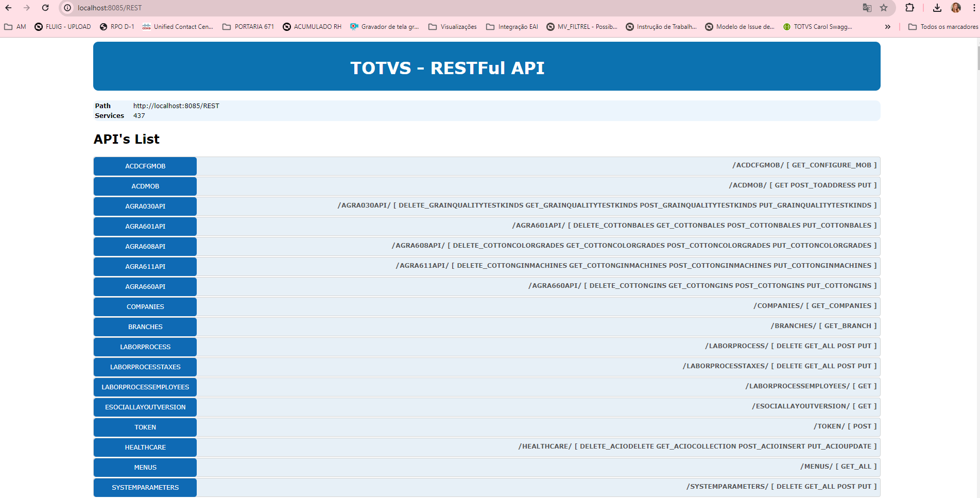
Task: Open the ESOCIALLAYOUTVERSION API button
Action: point(145,407)
